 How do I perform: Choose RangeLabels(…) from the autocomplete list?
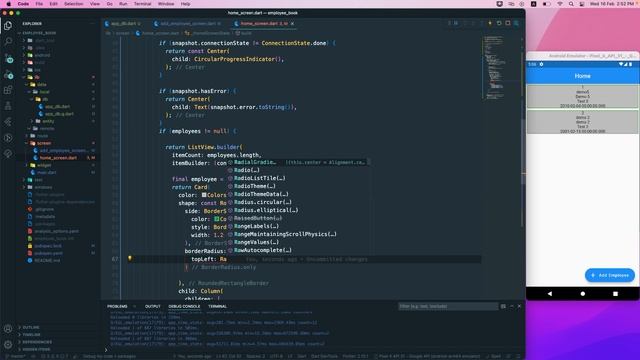pyautogui.click(x=299, y=226)
